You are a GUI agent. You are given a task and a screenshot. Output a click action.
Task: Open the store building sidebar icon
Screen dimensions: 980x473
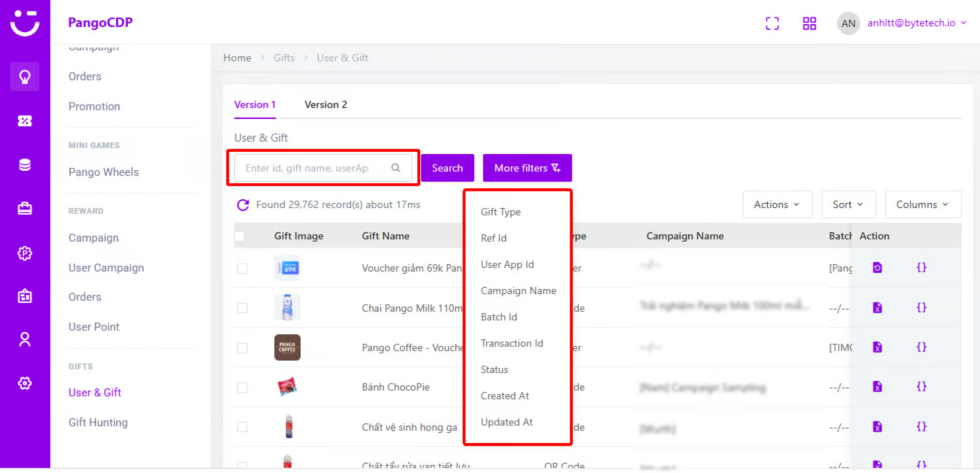(x=25, y=296)
